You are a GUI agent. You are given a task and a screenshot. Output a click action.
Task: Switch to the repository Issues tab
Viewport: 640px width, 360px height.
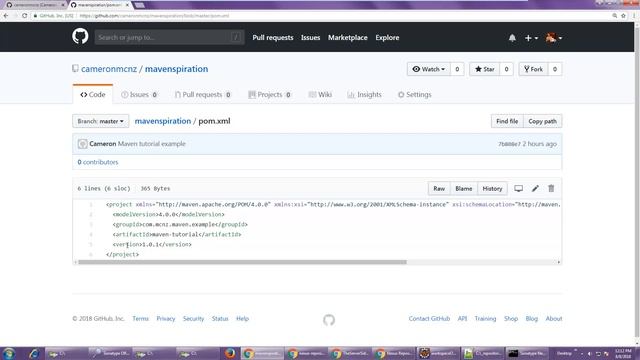(x=139, y=94)
